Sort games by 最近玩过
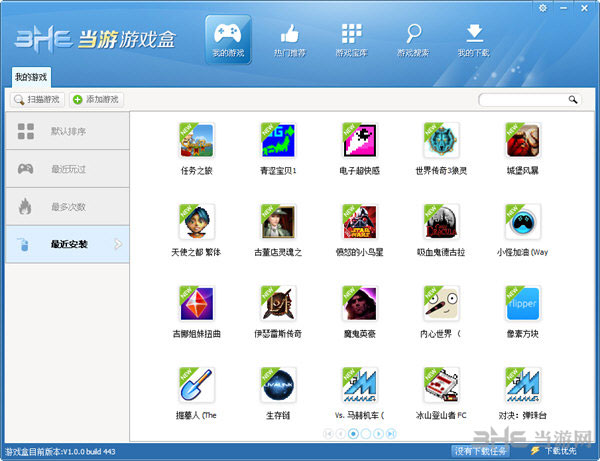 [66, 169]
